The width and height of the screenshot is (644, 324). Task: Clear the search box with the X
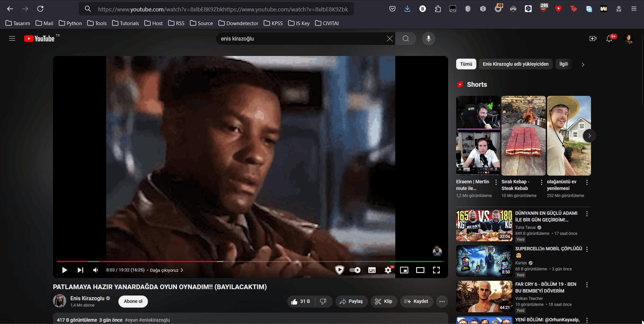(389, 39)
